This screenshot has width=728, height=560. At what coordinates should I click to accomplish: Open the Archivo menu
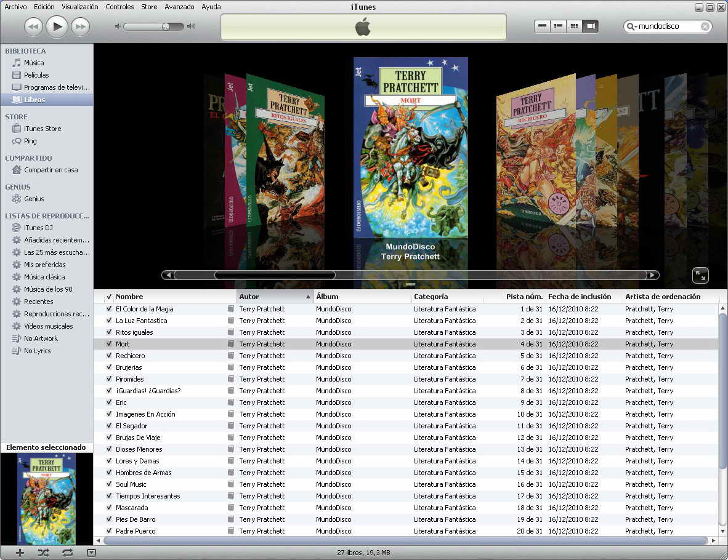point(15,7)
